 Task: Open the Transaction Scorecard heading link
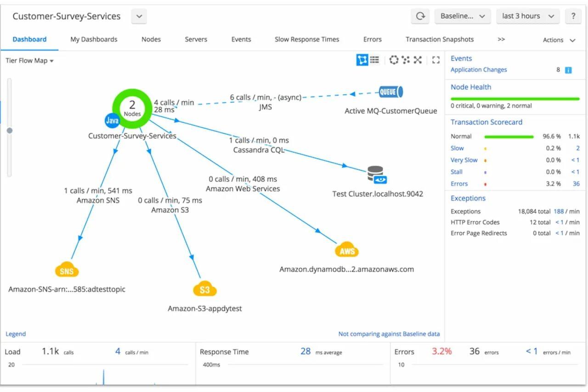tap(486, 122)
